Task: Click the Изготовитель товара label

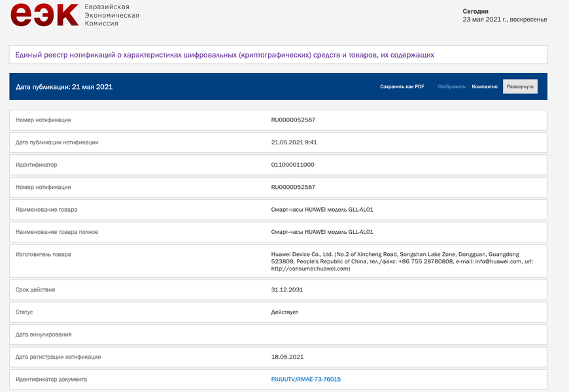Action: [43, 254]
